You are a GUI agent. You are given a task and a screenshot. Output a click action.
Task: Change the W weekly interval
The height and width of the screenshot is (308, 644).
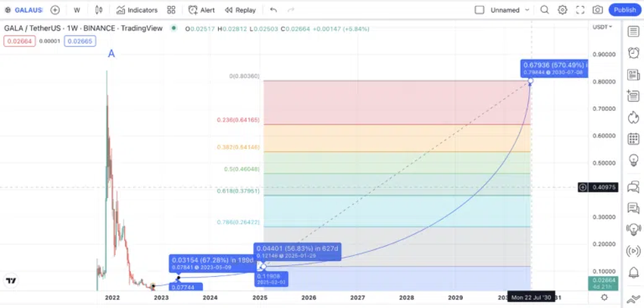pos(77,10)
